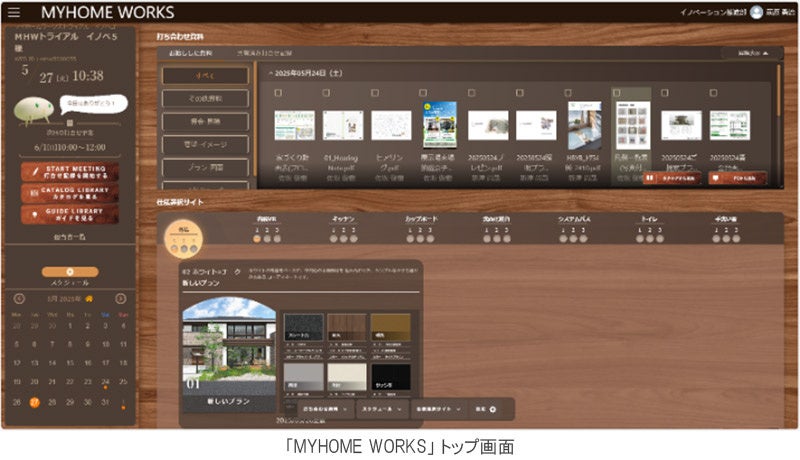The width and height of the screenshot is (800, 460).
Task: Expand the スケジュール dropdown in bottom bar
Action: pyautogui.click(x=382, y=409)
